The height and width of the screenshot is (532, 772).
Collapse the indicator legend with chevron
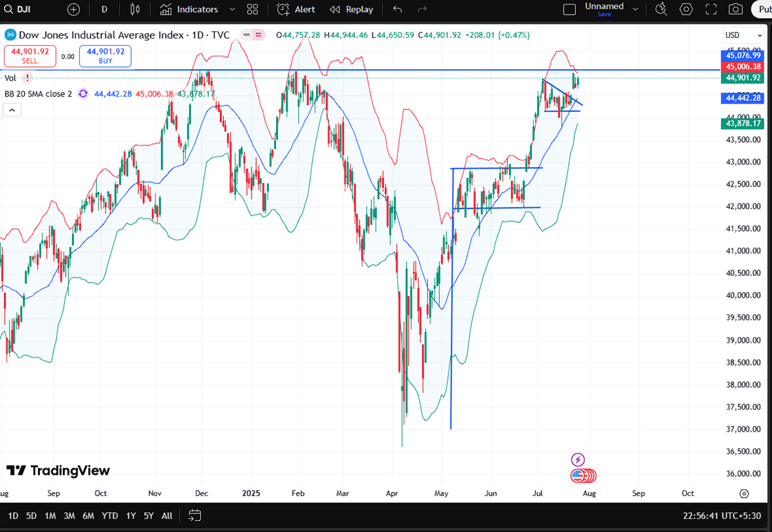click(x=12, y=110)
